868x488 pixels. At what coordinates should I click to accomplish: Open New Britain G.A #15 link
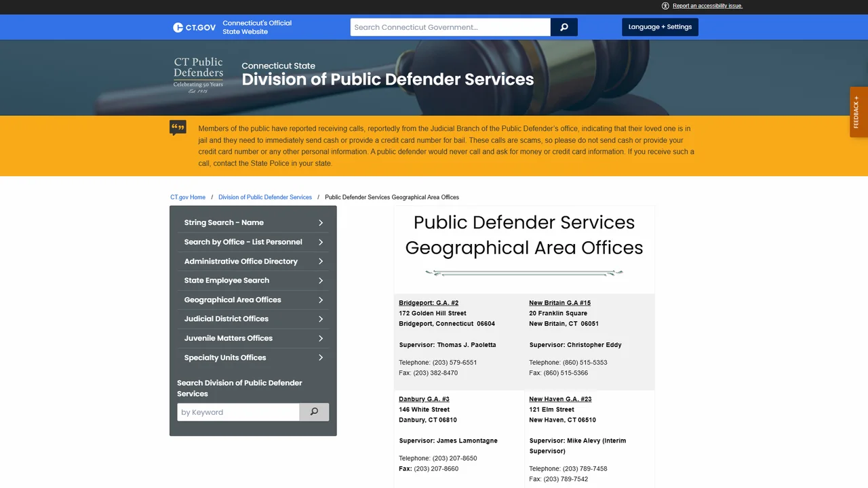[x=559, y=303]
